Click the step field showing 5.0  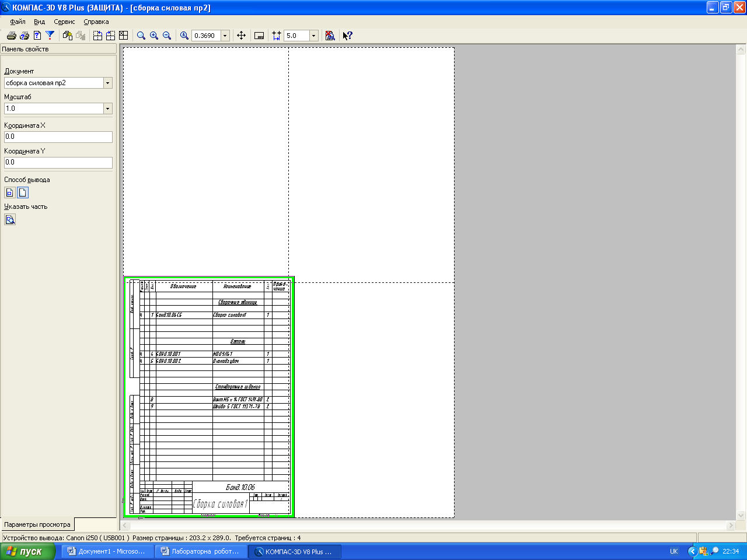(296, 36)
